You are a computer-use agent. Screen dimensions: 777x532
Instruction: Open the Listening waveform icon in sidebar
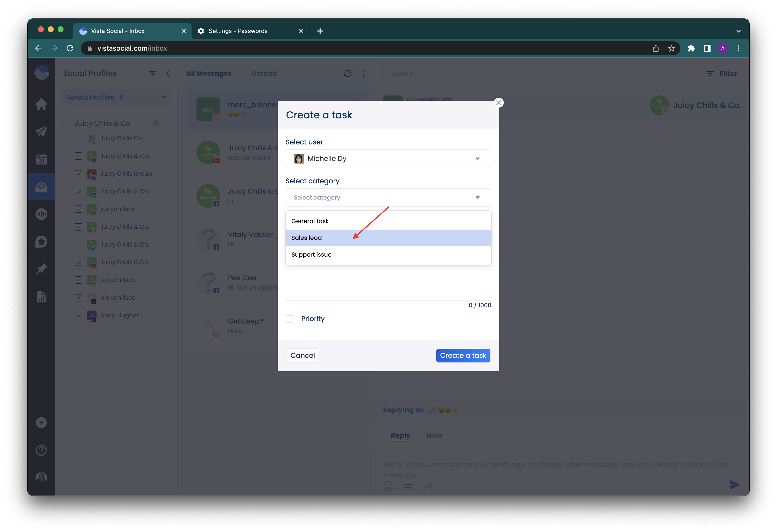[41, 214]
